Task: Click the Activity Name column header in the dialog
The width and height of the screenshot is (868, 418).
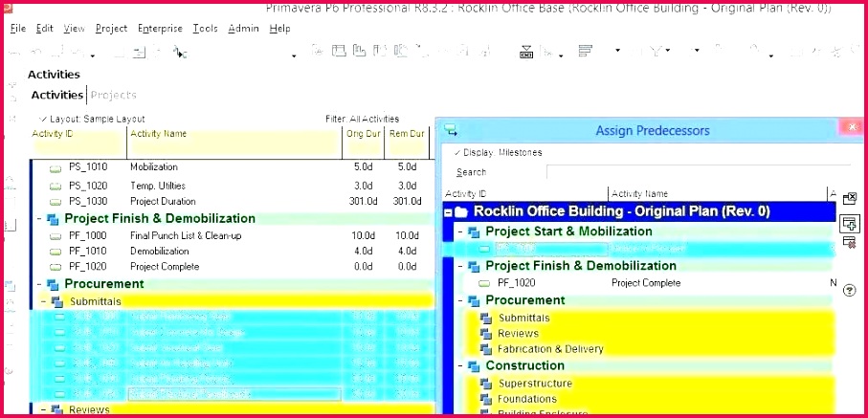Action: pos(639,194)
